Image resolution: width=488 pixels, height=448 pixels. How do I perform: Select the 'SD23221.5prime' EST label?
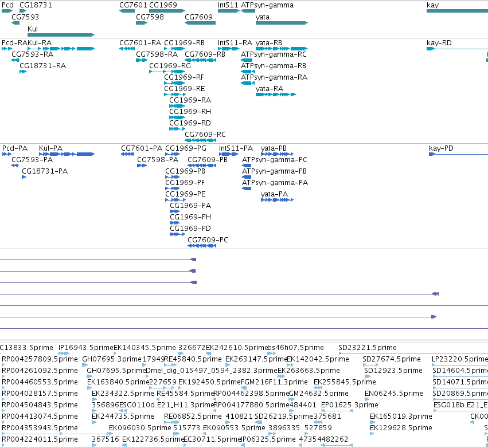(x=368, y=348)
